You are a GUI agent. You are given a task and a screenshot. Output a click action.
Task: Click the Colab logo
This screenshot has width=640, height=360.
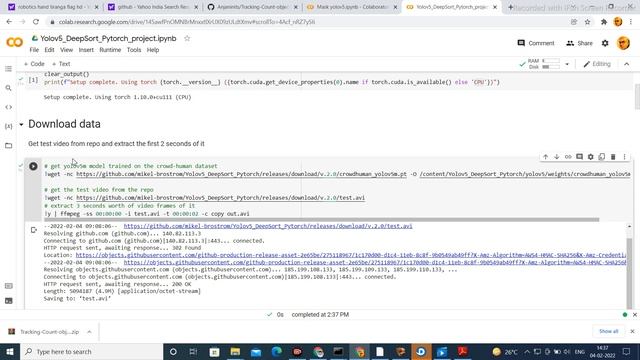(14, 42)
